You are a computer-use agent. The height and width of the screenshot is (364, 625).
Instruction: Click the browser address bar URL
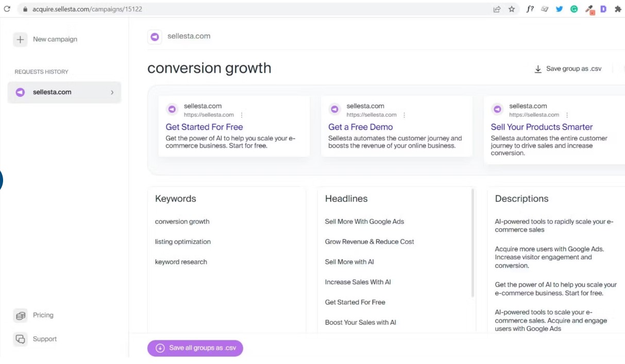[87, 9]
